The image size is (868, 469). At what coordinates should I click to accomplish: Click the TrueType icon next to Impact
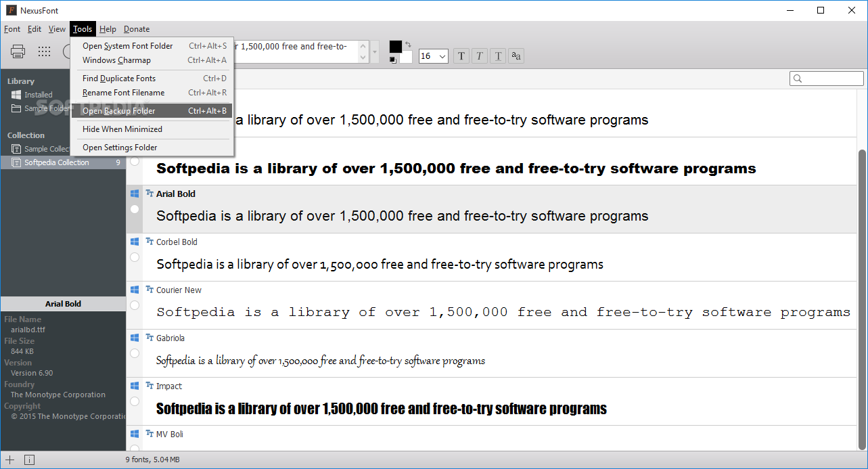click(x=150, y=386)
